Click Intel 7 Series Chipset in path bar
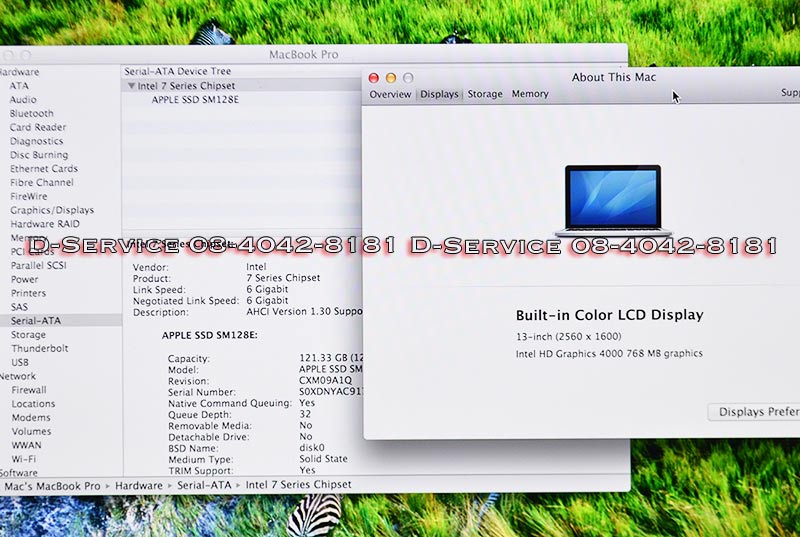800x537 pixels. click(x=298, y=484)
